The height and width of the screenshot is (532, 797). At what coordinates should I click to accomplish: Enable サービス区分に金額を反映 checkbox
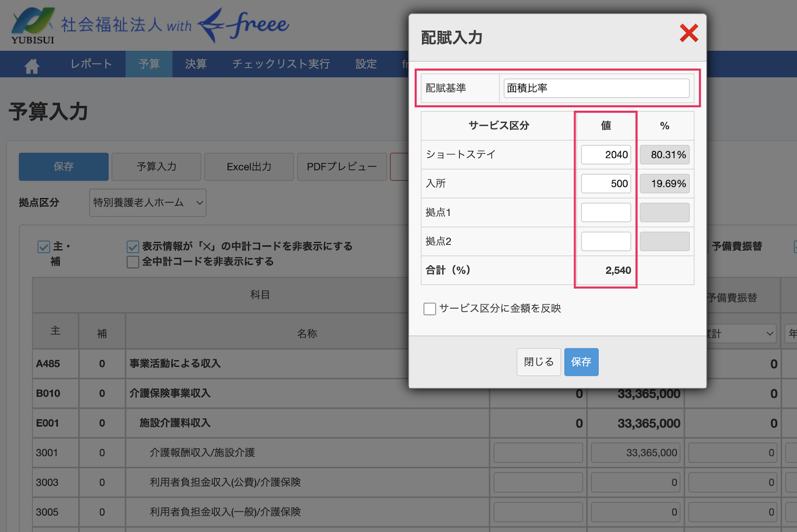click(x=430, y=309)
